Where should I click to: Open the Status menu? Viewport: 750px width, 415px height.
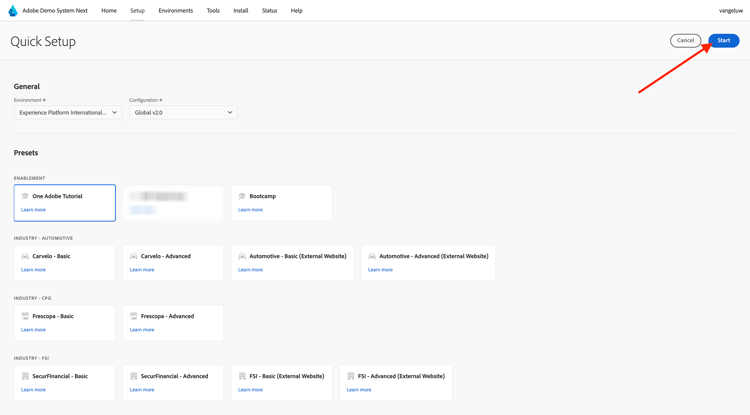click(269, 11)
